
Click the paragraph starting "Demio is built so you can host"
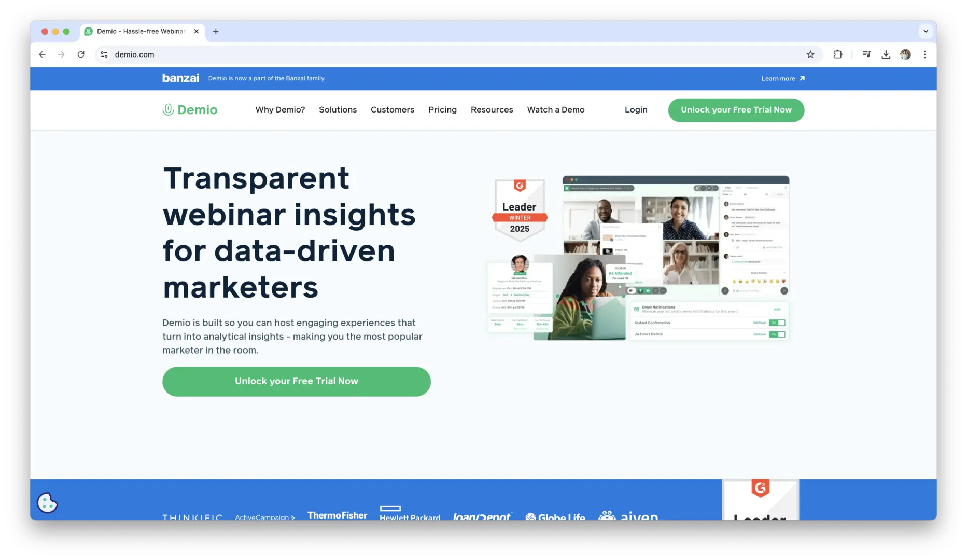pyautogui.click(x=292, y=337)
